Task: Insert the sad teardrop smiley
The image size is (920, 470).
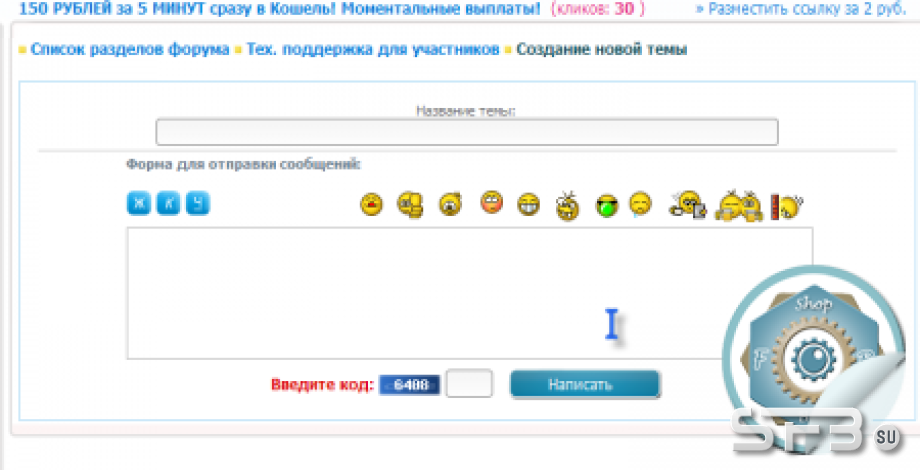Action: coord(640,205)
